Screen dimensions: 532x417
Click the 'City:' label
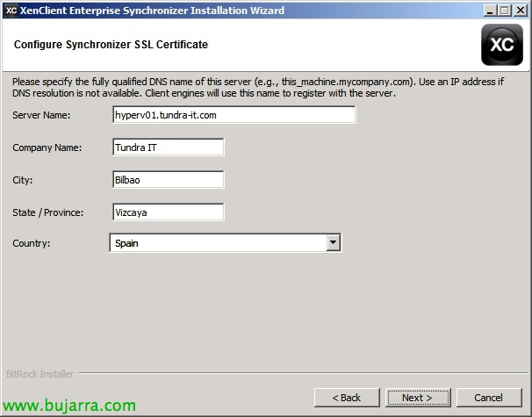click(x=23, y=180)
